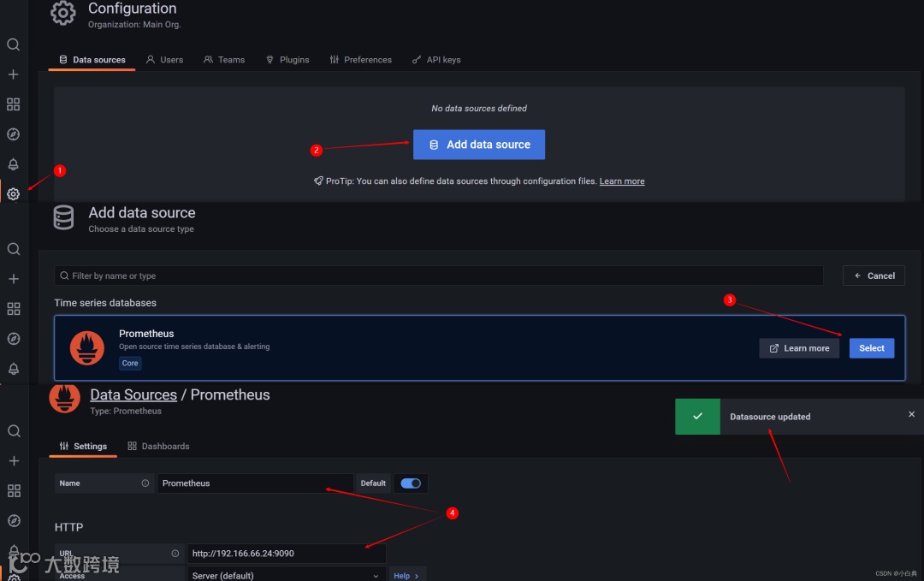This screenshot has width=924, height=581.
Task: Click Learn more on the Prometheus card
Action: 799,348
